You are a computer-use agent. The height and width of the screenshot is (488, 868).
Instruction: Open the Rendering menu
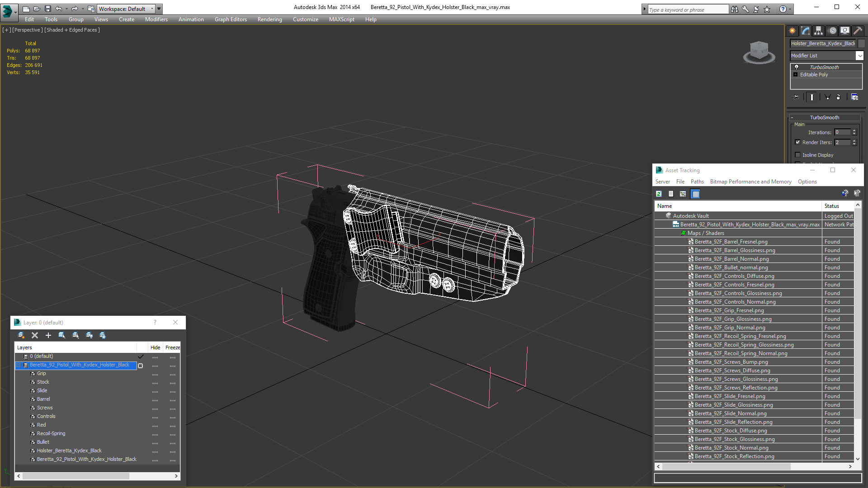click(269, 19)
